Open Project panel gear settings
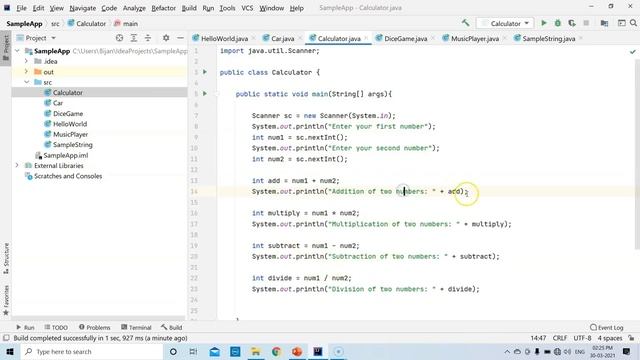 [166, 38]
